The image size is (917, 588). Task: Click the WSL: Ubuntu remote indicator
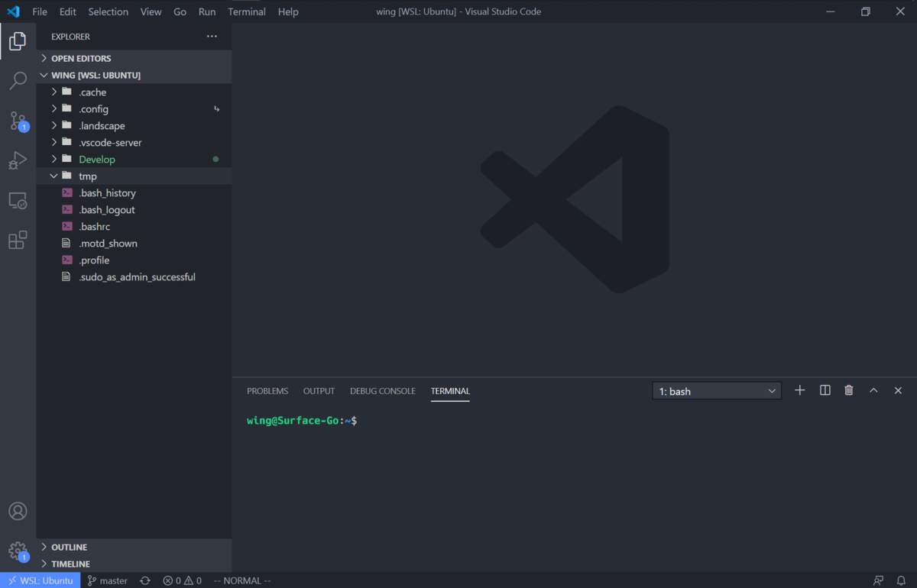40,580
